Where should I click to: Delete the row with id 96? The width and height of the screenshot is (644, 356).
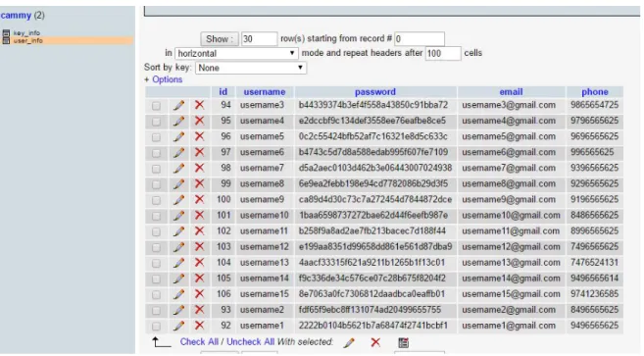(200, 136)
